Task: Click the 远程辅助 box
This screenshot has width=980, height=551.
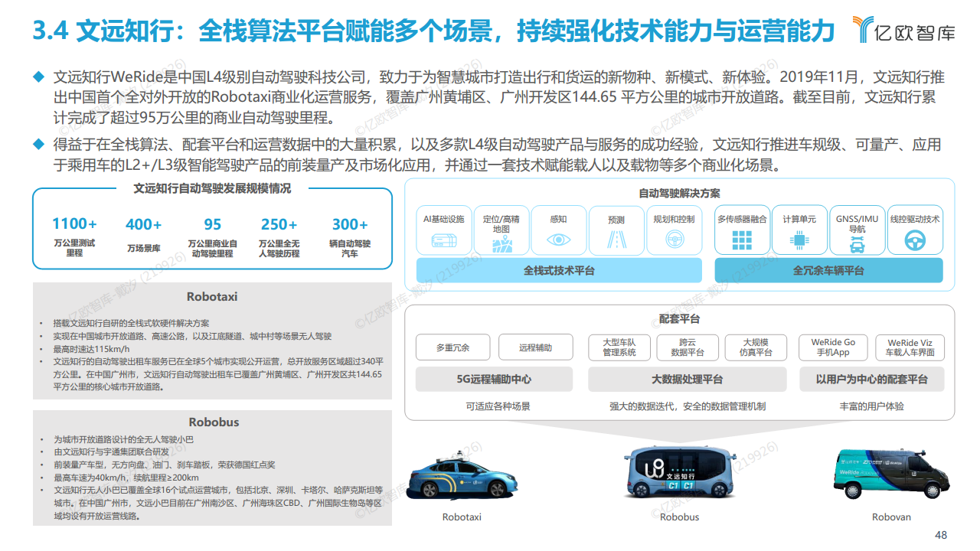Action: point(535,347)
